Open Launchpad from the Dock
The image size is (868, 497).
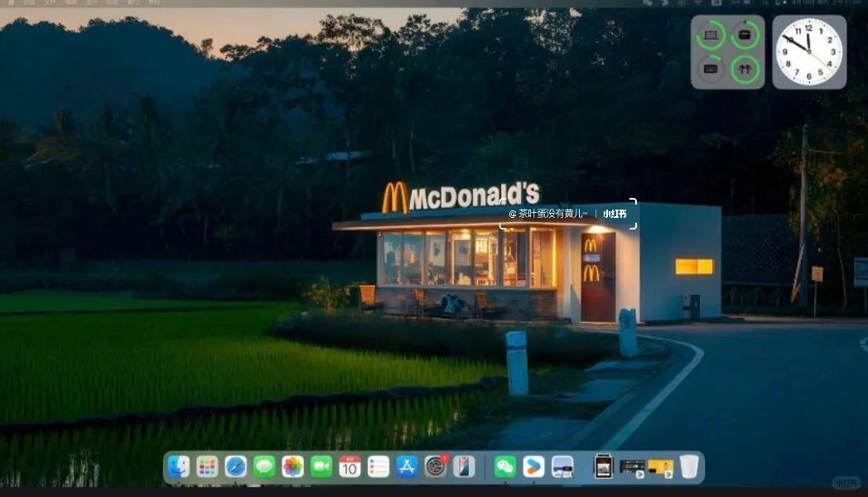207,466
